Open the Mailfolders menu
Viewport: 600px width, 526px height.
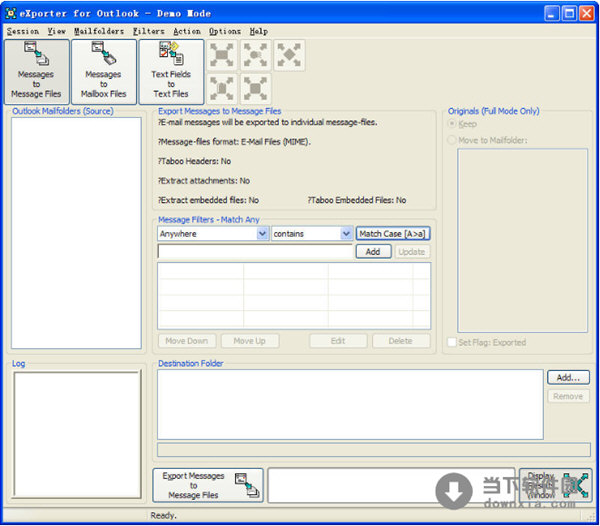(99, 31)
